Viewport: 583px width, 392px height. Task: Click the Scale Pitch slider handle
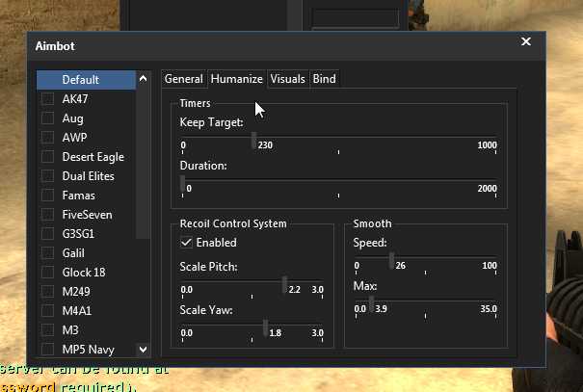click(x=284, y=285)
